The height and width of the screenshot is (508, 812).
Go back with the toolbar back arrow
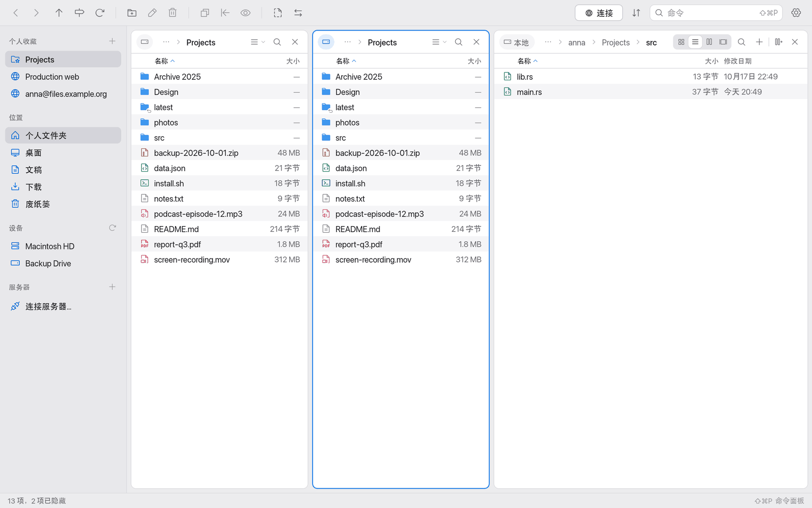pos(16,13)
